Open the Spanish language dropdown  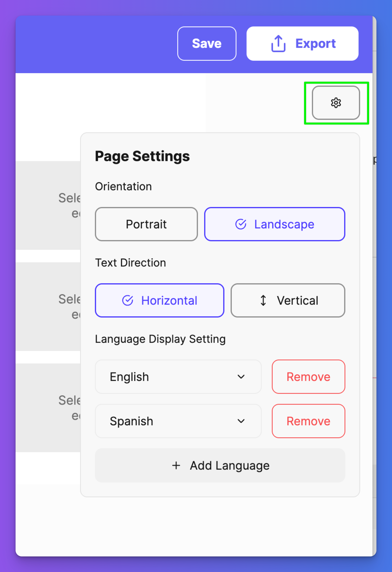click(x=178, y=421)
